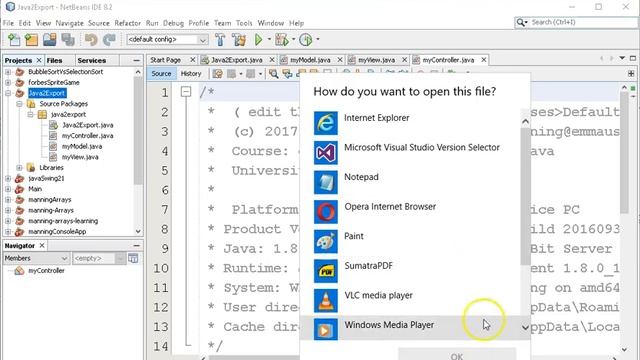640x360 pixels.
Task: Click the Debug Project icon
Action: pos(281,40)
